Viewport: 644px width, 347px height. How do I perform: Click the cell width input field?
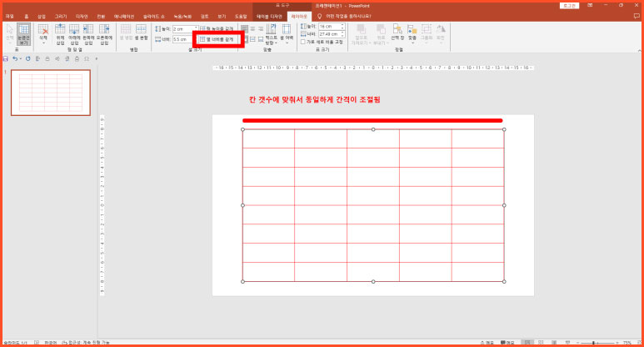(x=183, y=39)
